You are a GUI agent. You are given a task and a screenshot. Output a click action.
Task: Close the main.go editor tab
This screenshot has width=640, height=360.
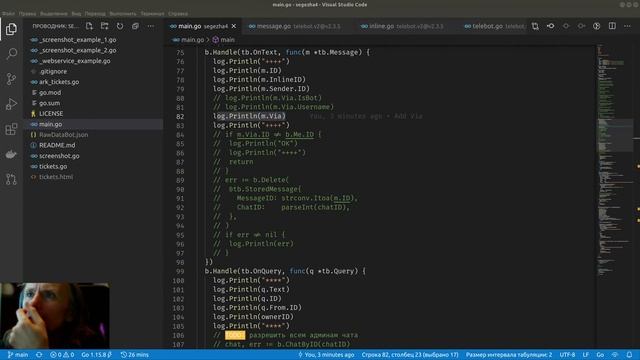pyautogui.click(x=234, y=26)
